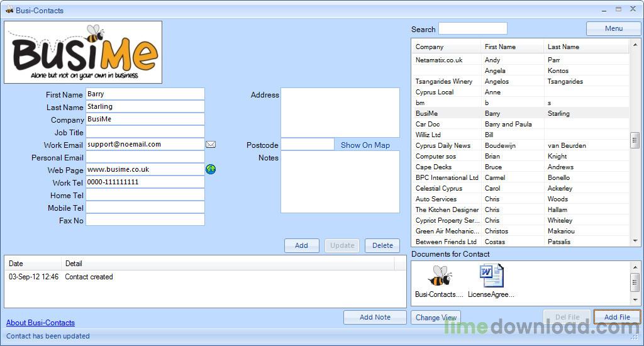Sort contacts by Last Name column header

586,47
